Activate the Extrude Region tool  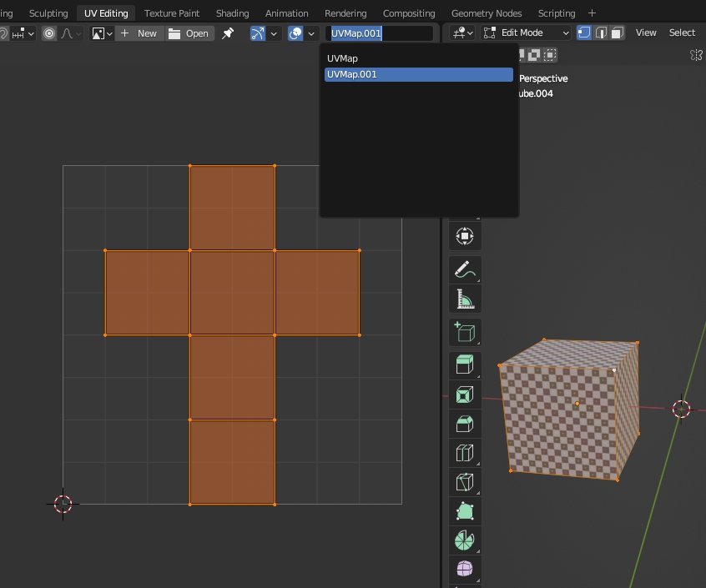465,364
